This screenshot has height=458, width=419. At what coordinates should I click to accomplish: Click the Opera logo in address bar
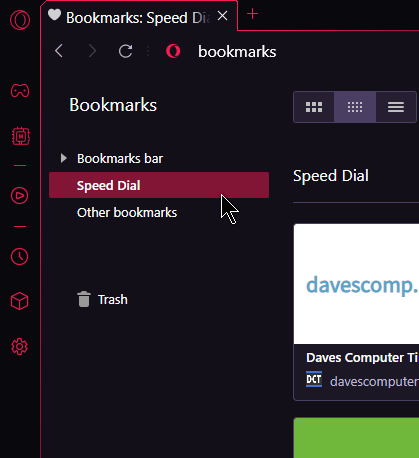(173, 51)
